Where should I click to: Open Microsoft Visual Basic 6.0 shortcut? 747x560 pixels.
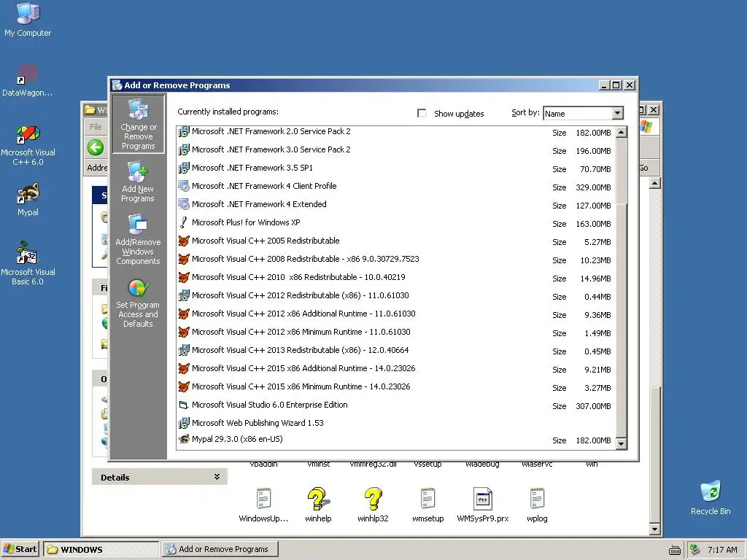pos(28,264)
